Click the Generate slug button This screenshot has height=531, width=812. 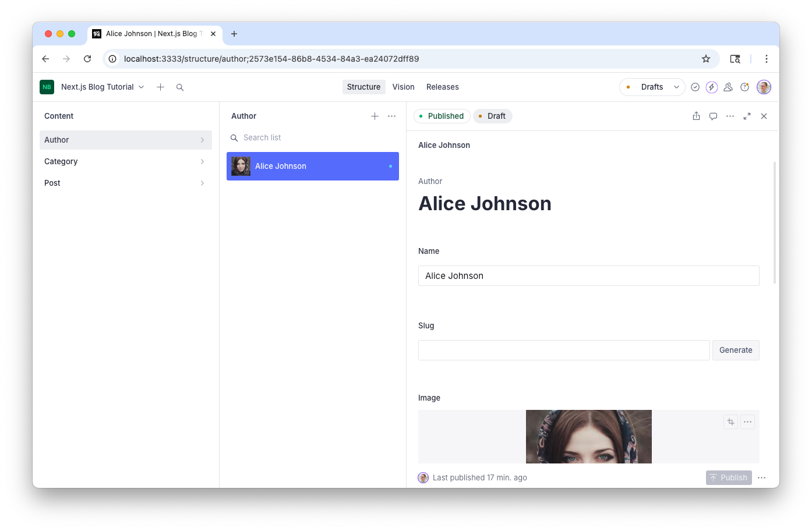click(x=736, y=350)
